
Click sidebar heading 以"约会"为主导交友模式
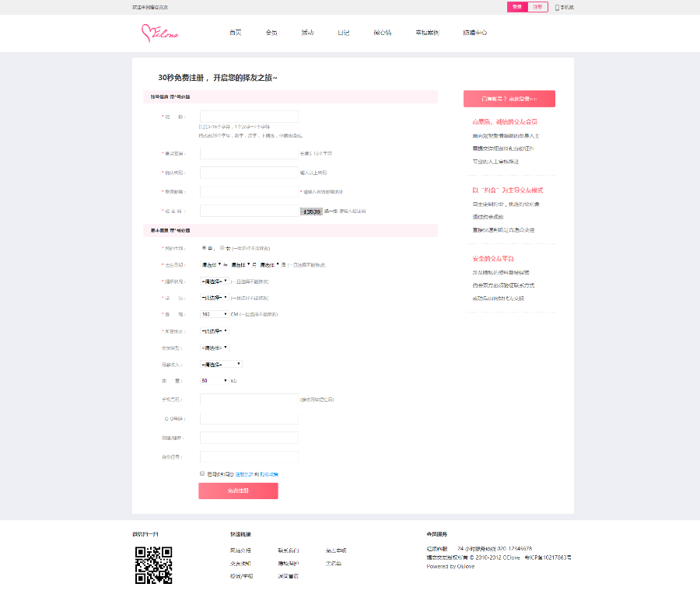pos(508,190)
